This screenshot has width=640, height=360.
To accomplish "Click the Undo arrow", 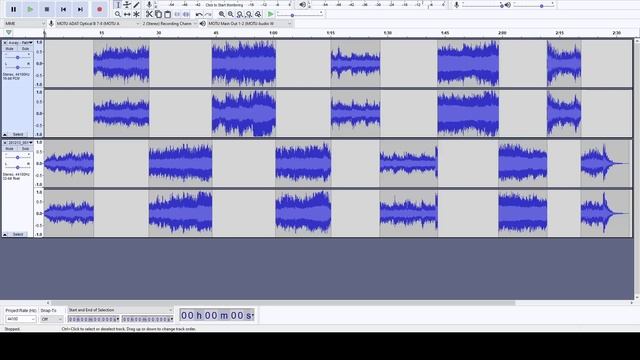I will (199, 14).
